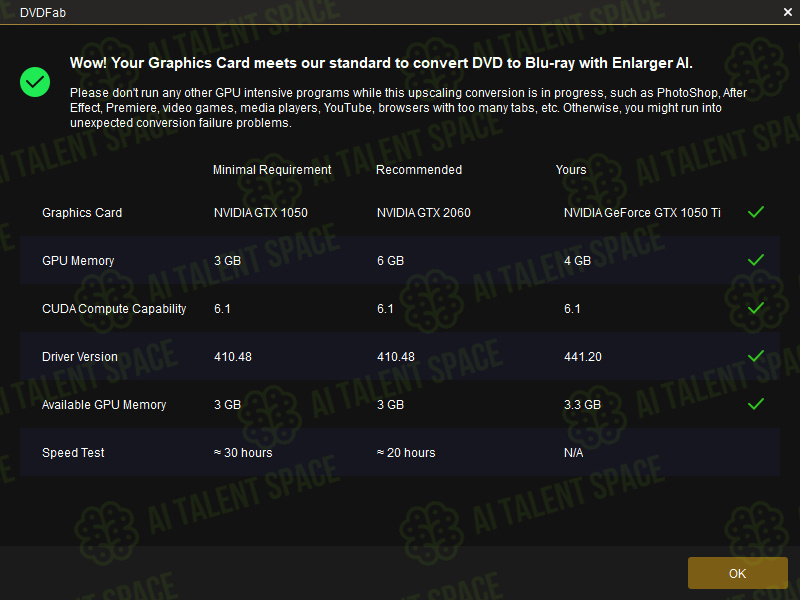The height and width of the screenshot is (600, 800).
Task: Click the green check in Driver Version row
Action: tap(756, 356)
